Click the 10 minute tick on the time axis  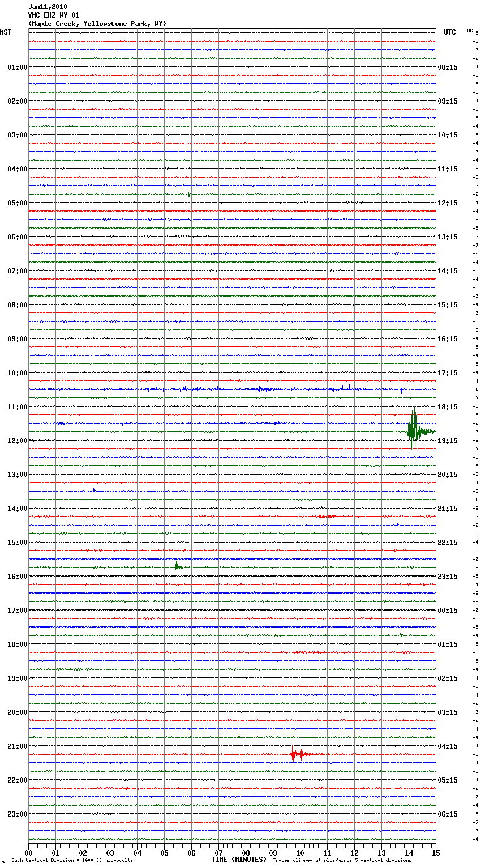tap(300, 853)
